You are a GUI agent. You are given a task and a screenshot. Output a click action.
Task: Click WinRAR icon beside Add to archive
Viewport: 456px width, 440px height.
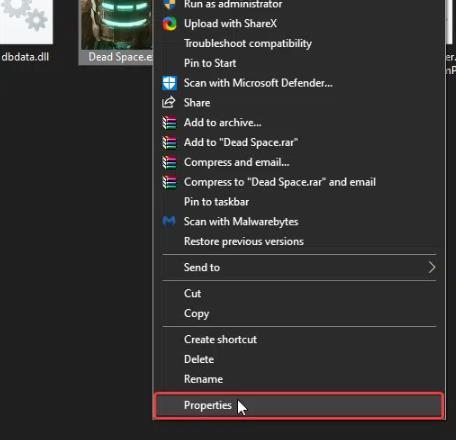click(x=169, y=123)
